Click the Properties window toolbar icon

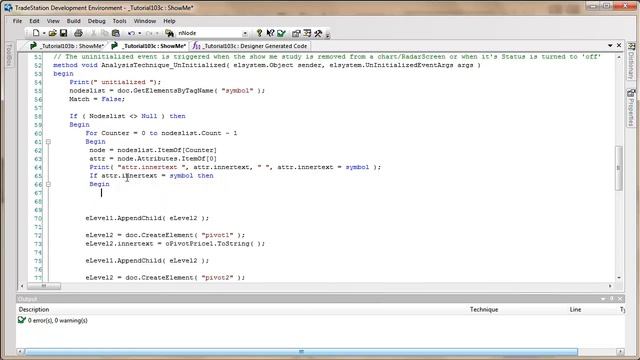(296, 33)
